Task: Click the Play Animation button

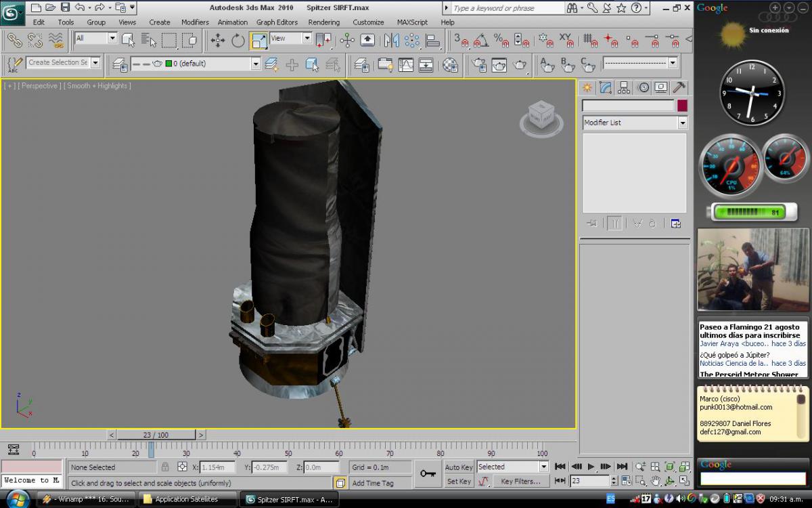Action: (591, 466)
